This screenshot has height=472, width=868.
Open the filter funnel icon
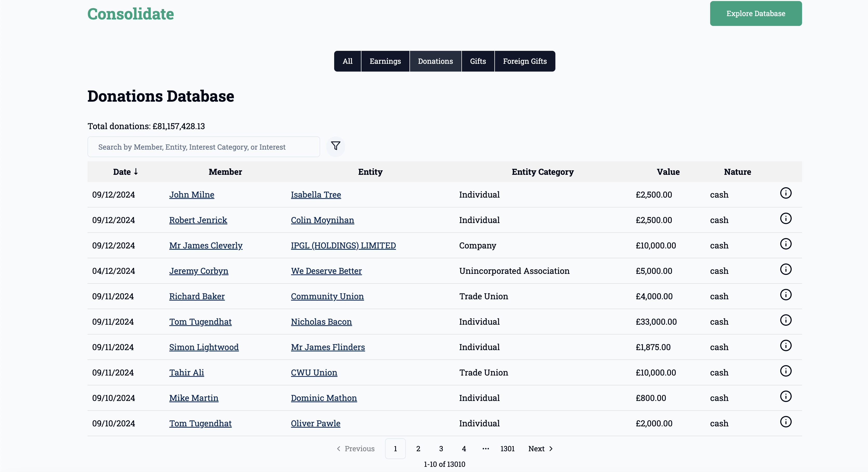[x=335, y=146]
